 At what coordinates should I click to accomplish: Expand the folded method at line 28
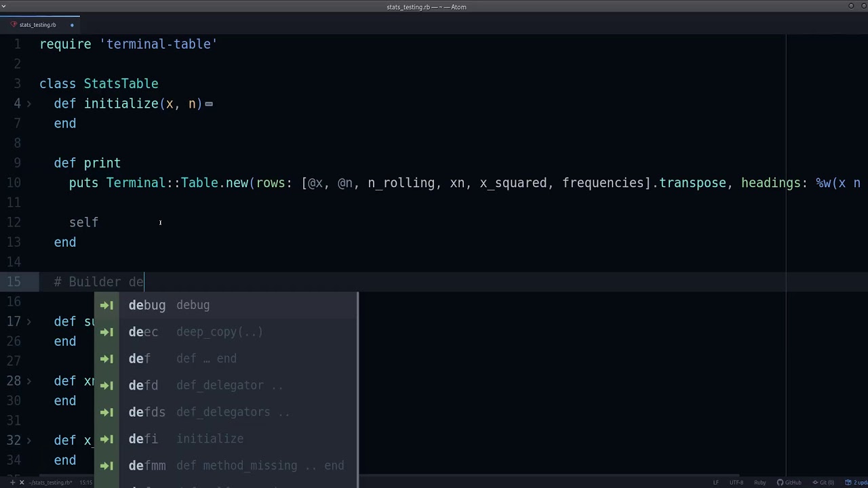28,381
